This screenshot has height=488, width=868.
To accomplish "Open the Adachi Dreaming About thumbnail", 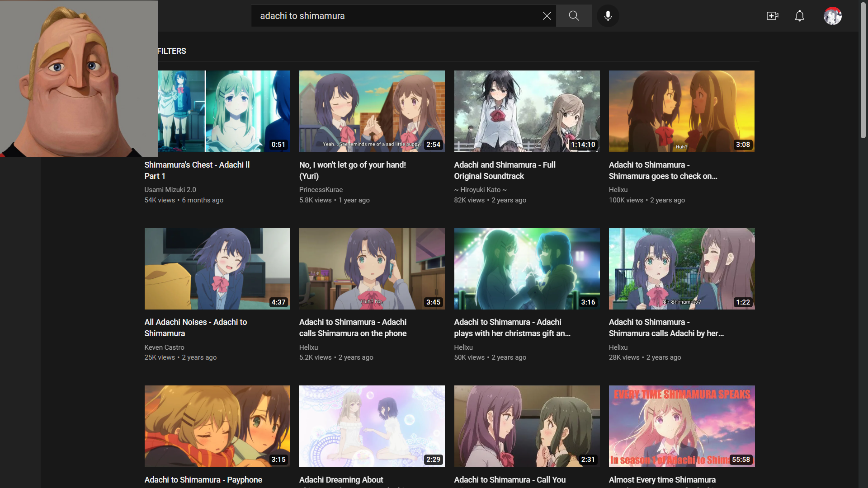I will [372, 426].
